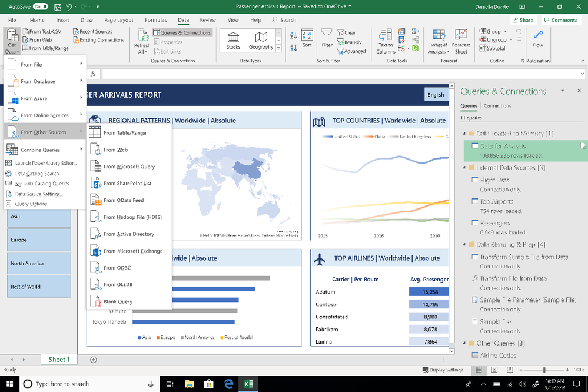Choose Launch Power Query Editor
This screenshot has width=588, height=392.
coord(45,163)
